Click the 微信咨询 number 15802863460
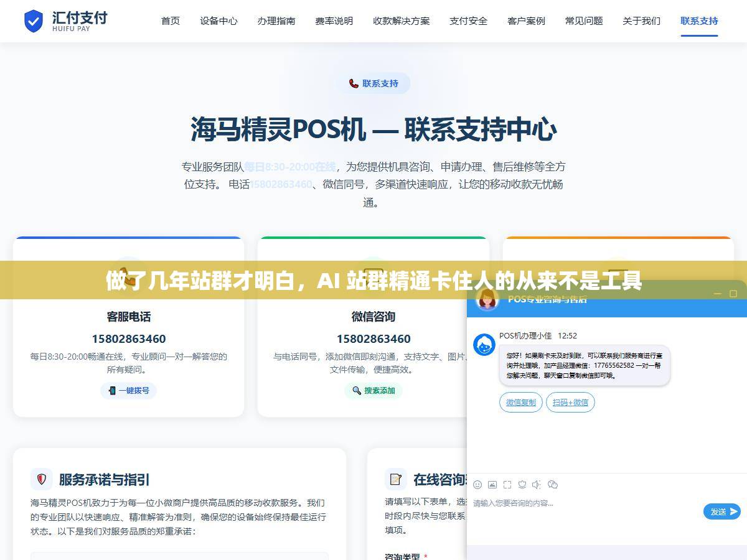747x560 pixels. pos(374,339)
